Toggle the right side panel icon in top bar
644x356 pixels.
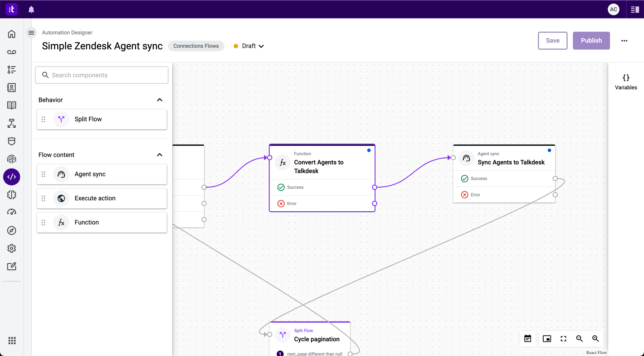click(x=635, y=9)
